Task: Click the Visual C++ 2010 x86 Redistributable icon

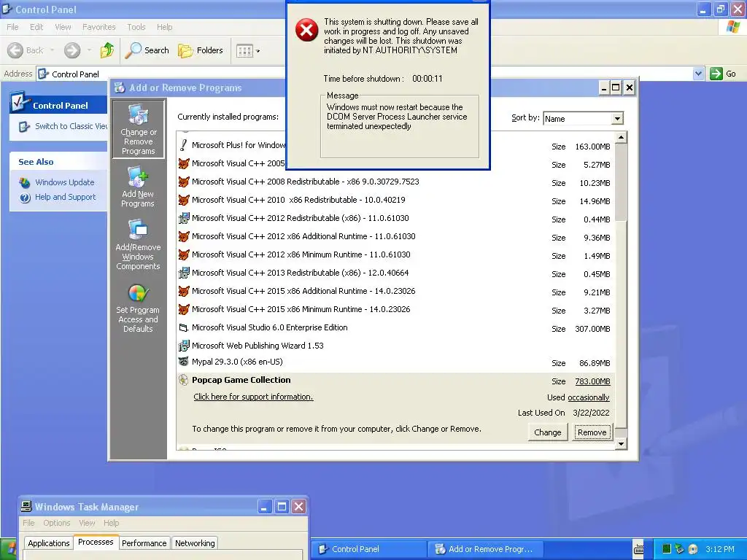Action: pyautogui.click(x=183, y=200)
